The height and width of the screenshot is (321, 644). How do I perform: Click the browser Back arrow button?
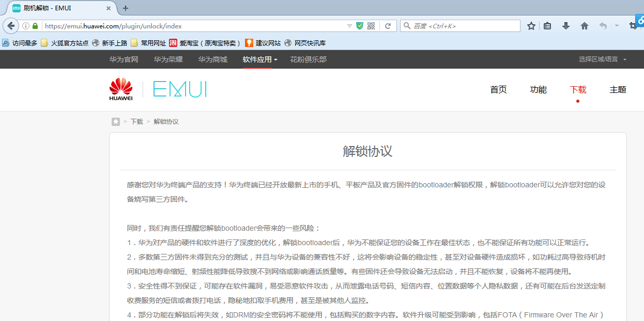point(10,26)
